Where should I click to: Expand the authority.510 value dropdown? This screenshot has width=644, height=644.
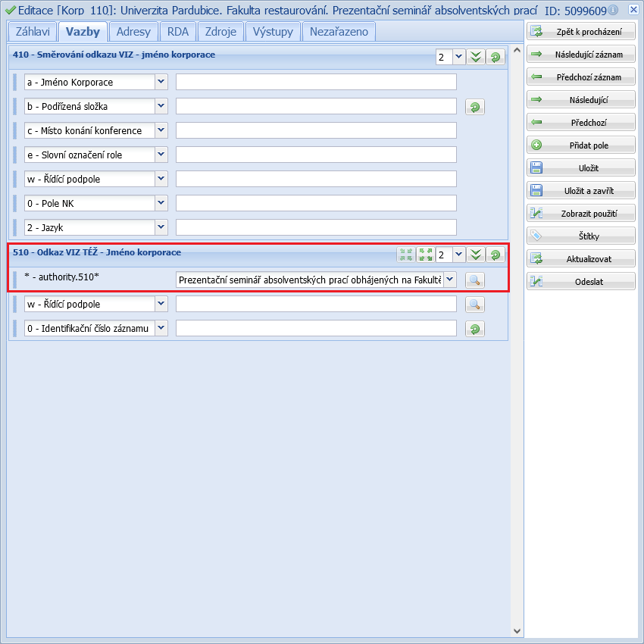point(449,280)
